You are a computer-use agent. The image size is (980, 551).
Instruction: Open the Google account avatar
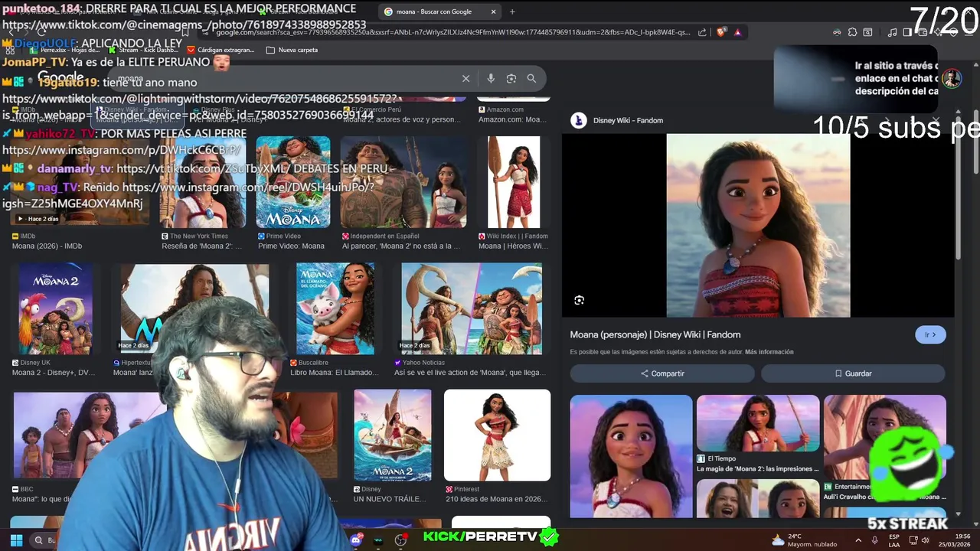[x=952, y=79]
